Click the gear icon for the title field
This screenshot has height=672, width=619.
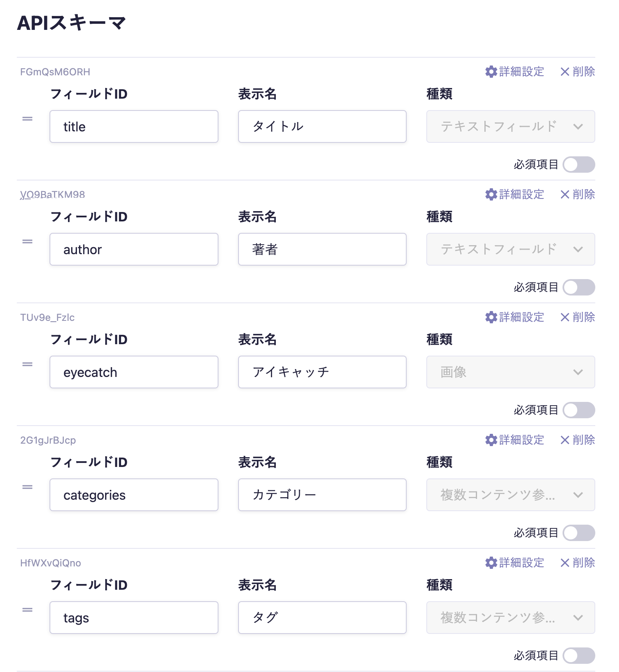click(491, 72)
